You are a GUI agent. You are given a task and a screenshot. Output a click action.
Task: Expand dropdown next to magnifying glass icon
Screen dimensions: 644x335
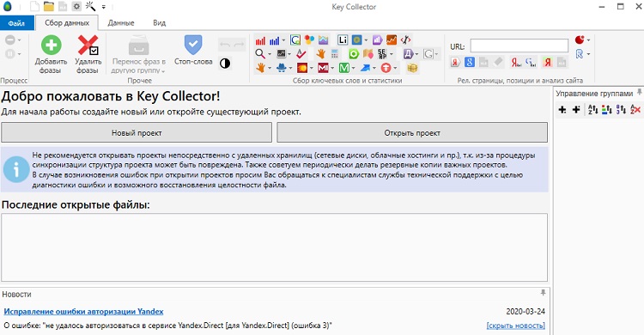270,54
